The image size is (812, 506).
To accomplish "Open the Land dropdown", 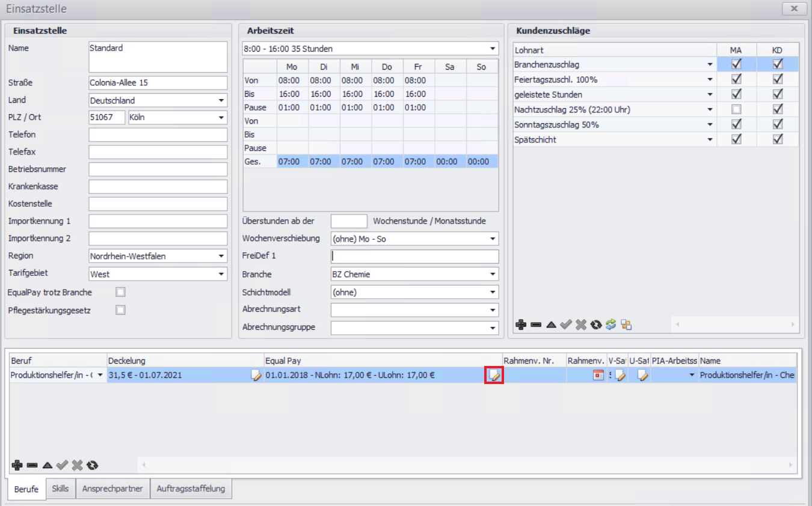I will click(x=221, y=100).
